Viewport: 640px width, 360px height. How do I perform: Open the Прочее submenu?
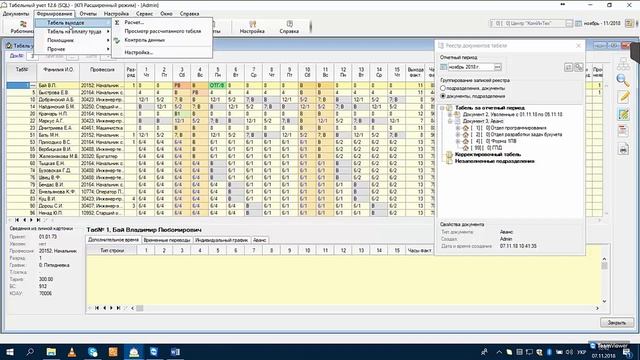[x=73, y=49]
